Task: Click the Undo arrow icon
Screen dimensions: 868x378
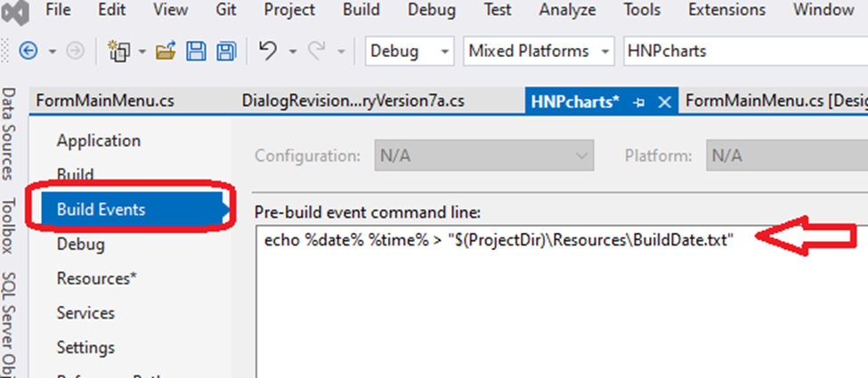Action: (268, 52)
